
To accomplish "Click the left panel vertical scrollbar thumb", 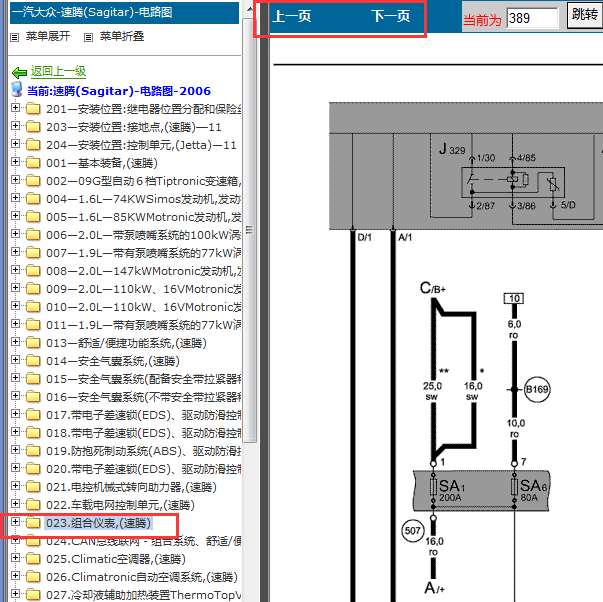I will (x=250, y=230).
